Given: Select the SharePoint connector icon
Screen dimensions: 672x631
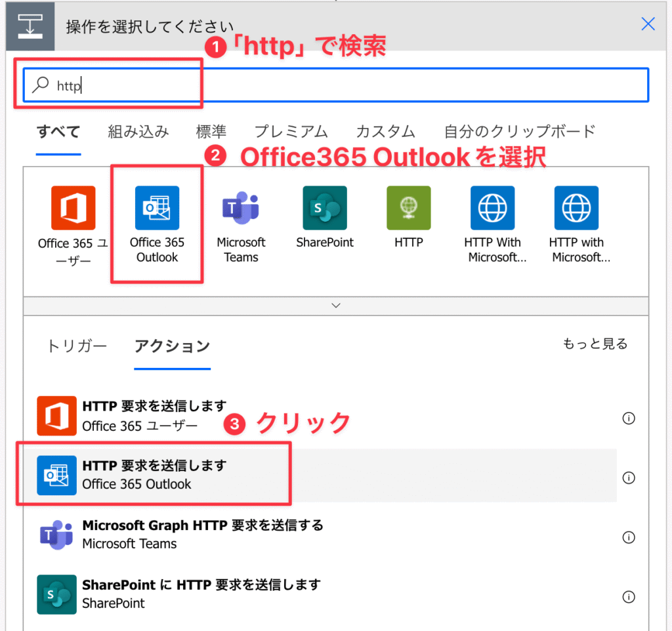Looking at the screenshot, I should pos(325,208).
